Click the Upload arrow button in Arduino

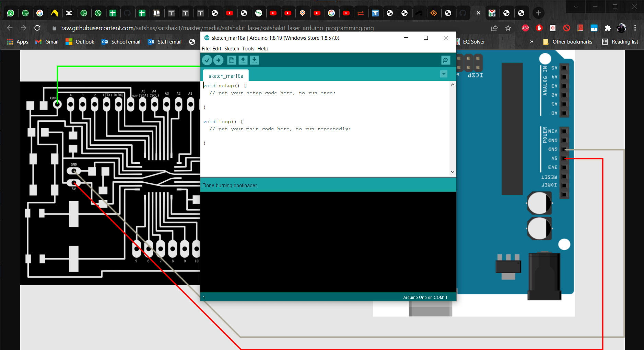219,60
